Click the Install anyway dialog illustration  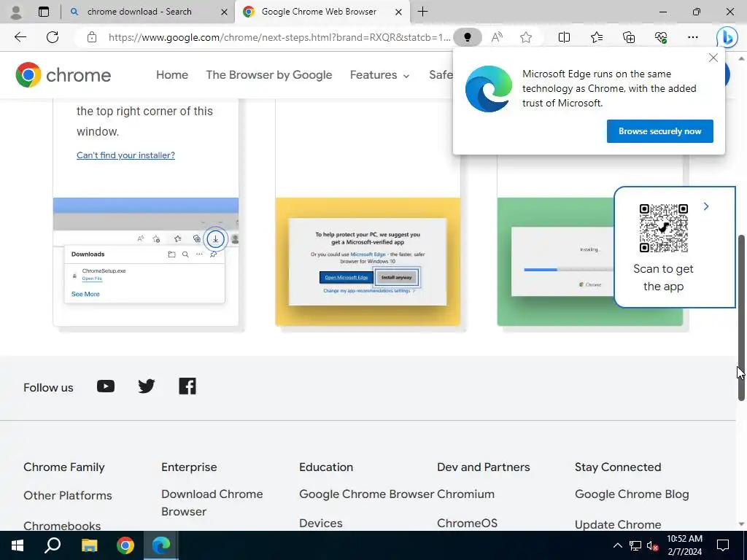click(368, 262)
